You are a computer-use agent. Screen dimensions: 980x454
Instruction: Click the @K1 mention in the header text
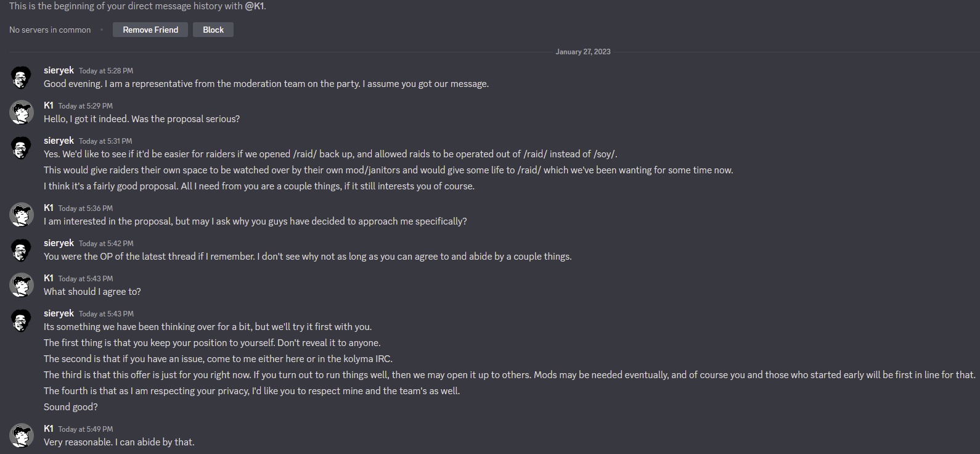255,6
